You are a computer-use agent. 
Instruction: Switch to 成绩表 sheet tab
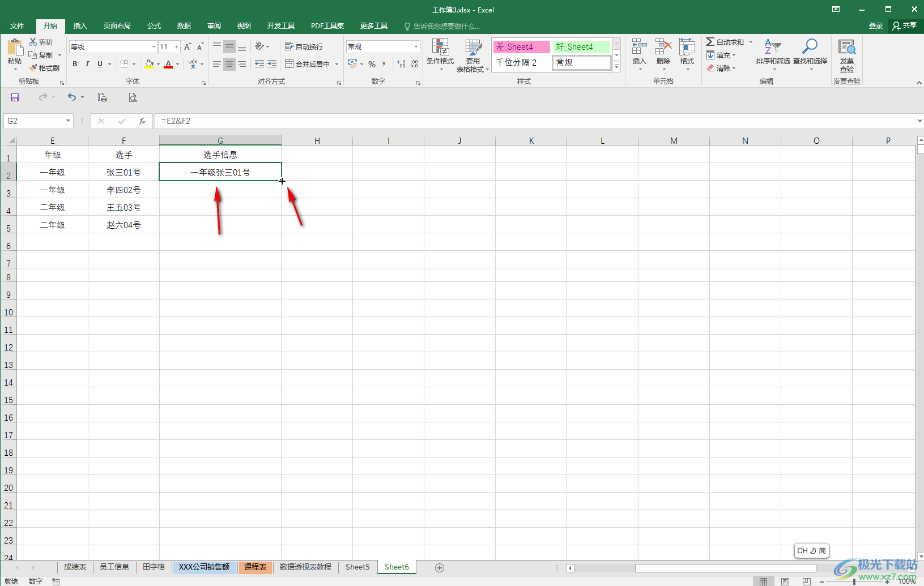[75, 567]
